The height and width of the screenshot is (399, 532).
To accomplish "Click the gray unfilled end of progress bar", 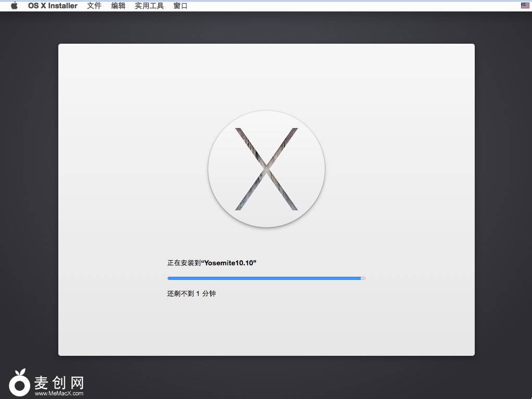I will point(363,278).
